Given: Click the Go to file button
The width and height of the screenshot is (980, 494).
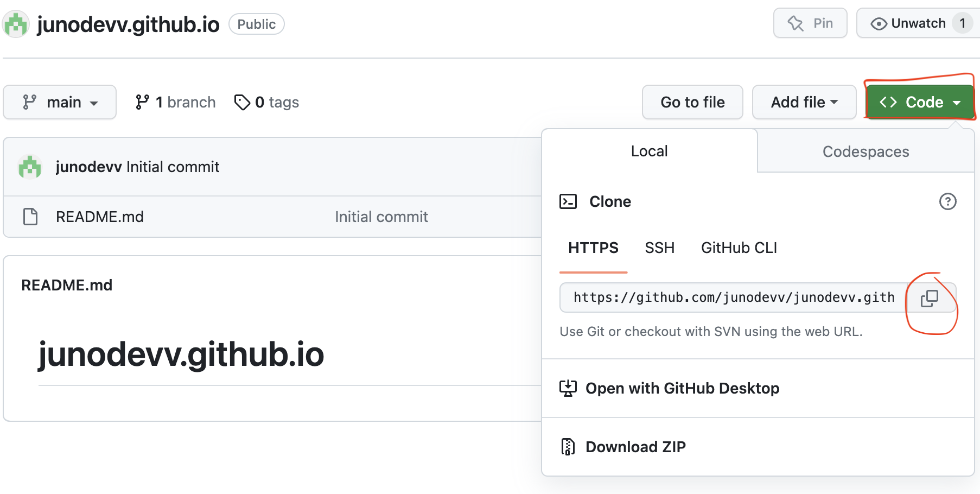Looking at the screenshot, I should [x=692, y=102].
